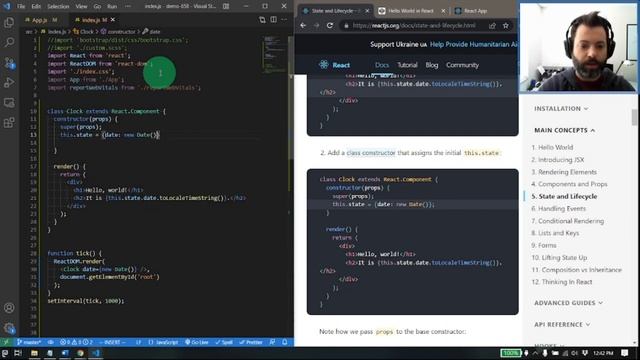640x360 pixels.
Task: Open the class constructor link
Action: pos(371,153)
